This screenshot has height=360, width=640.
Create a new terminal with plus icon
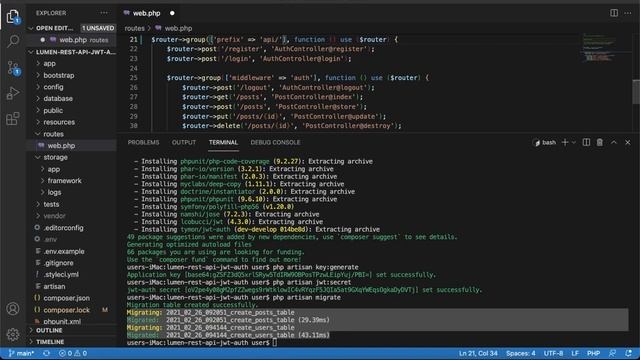565,142
